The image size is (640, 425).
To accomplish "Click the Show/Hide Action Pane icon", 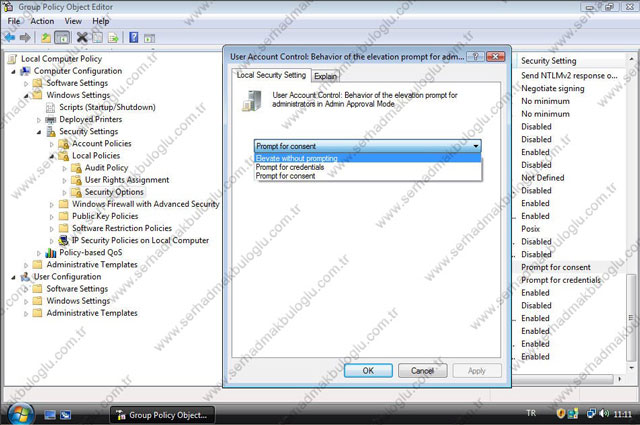I will [149, 38].
